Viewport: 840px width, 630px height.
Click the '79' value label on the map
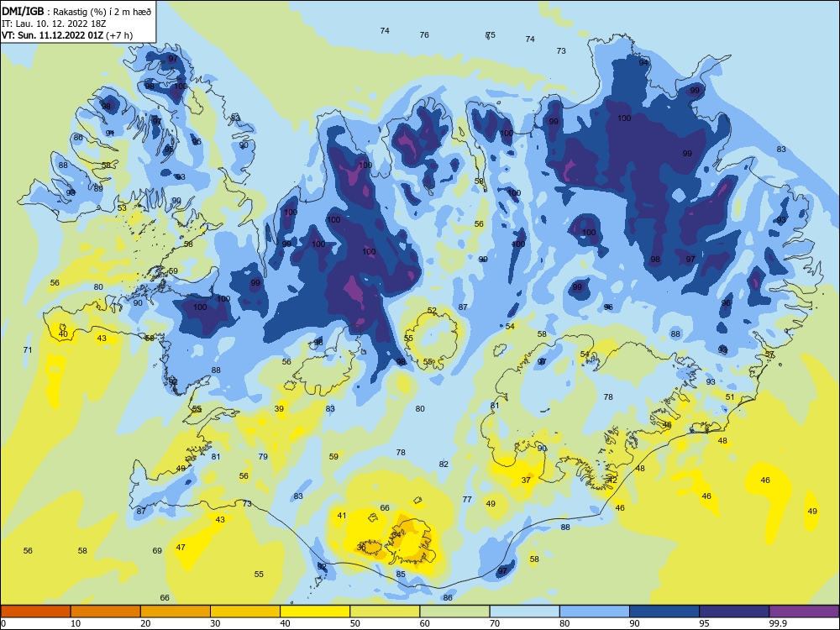pos(263,456)
